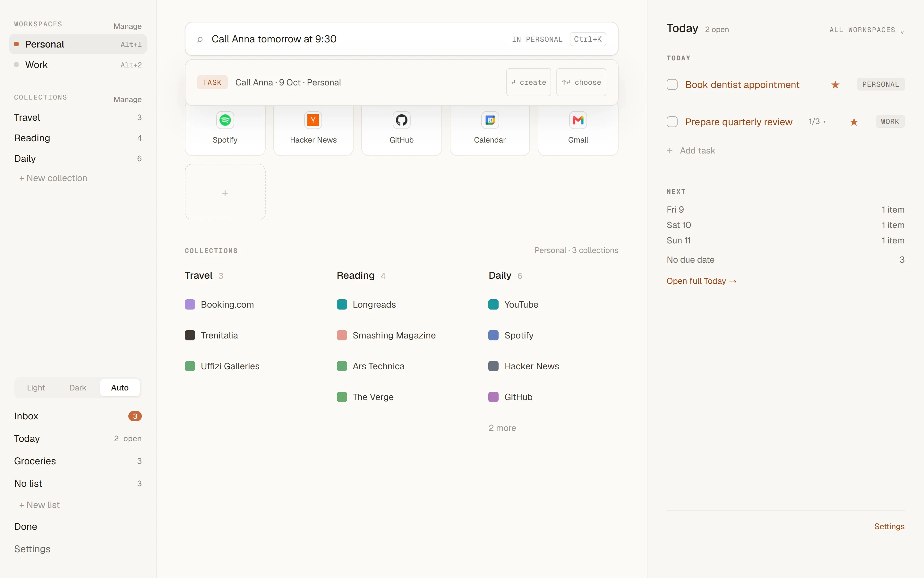Select Light theme
The width and height of the screenshot is (924, 578).
click(36, 388)
